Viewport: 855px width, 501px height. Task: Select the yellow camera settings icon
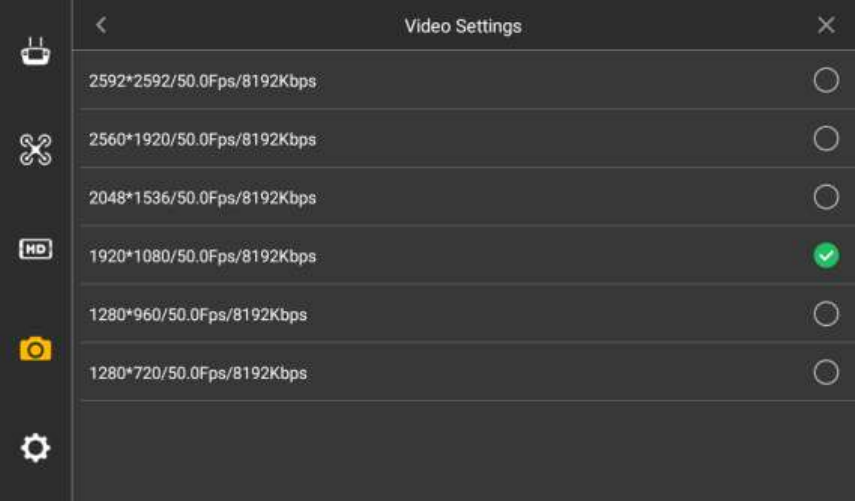coord(35,349)
